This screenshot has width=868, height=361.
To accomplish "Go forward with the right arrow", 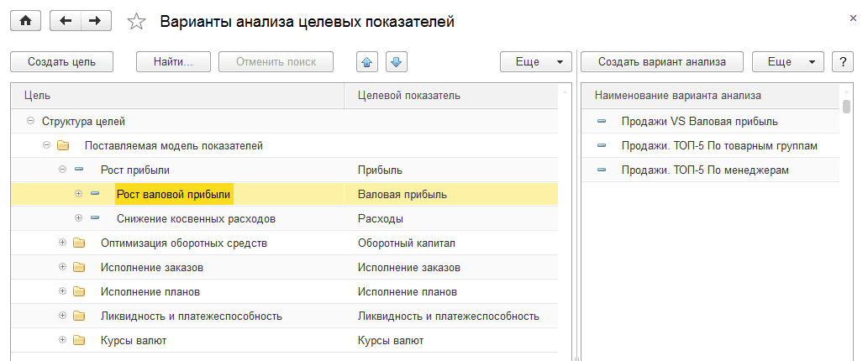I will coord(97,22).
